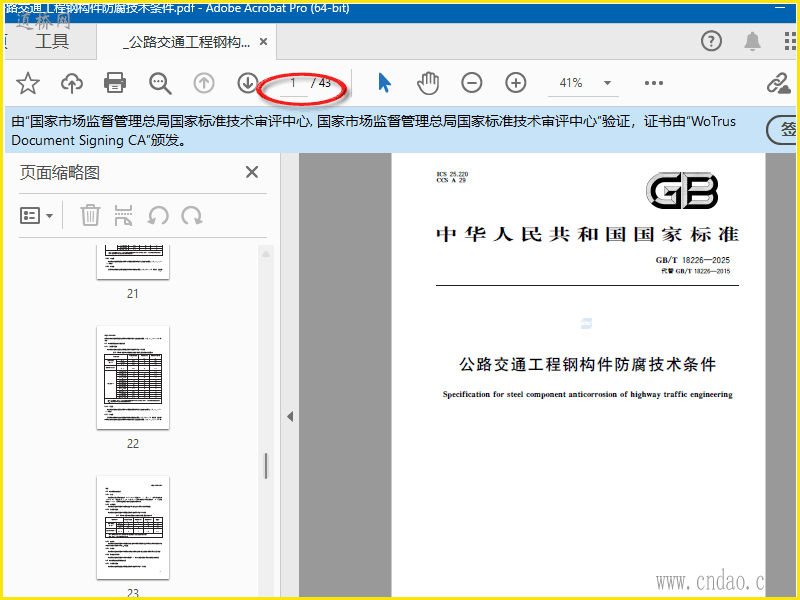Open the thumbnail options menu dropdown
This screenshot has width=800, height=600.
(36, 216)
